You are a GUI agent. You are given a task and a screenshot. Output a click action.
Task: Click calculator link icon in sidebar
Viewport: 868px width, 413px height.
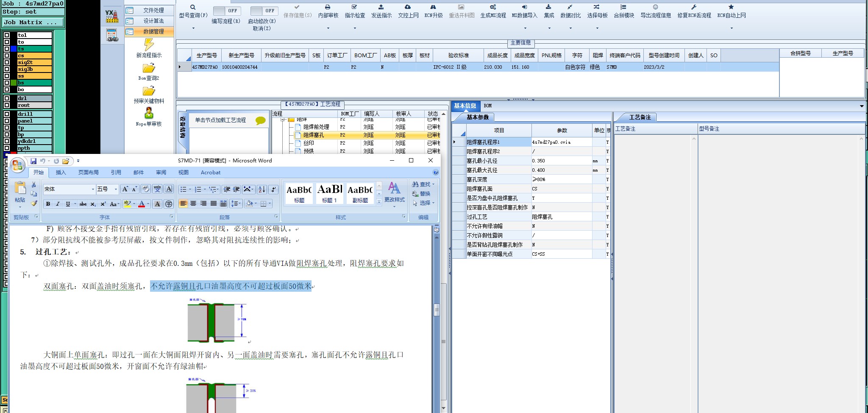click(112, 35)
